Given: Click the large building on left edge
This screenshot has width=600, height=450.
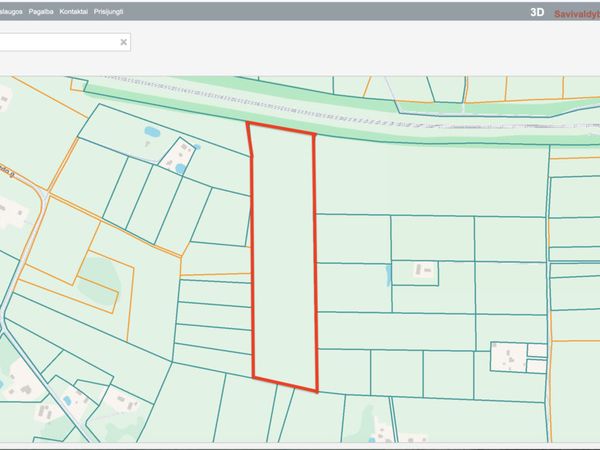Looking at the screenshot, I should pyautogui.click(x=13, y=214).
